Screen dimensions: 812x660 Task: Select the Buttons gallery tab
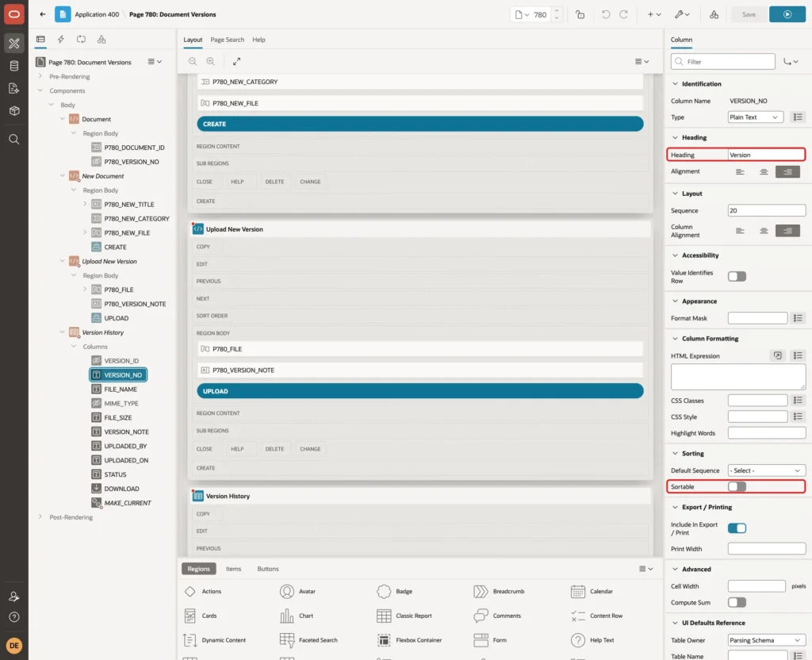tap(268, 569)
